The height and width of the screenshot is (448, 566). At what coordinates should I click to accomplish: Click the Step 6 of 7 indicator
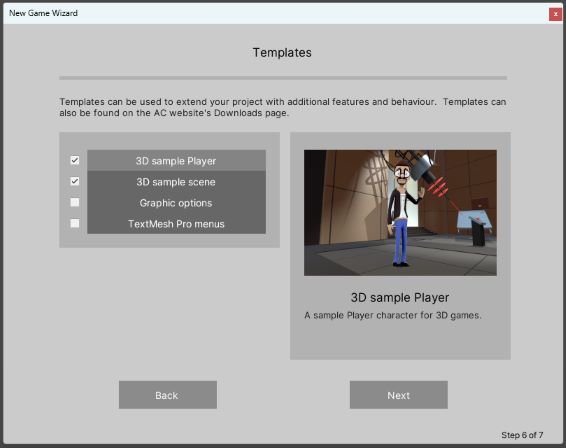pyautogui.click(x=522, y=435)
